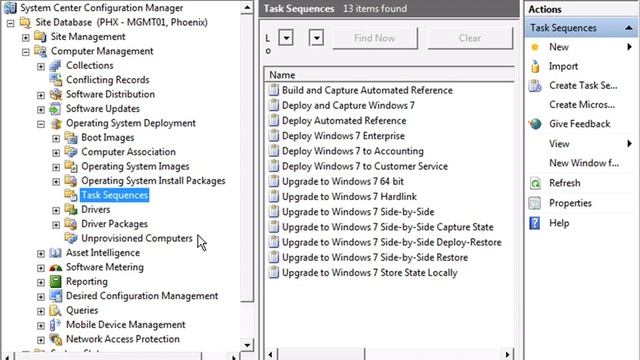Click the Find Now button
The width and height of the screenshot is (640, 360).
(375, 38)
